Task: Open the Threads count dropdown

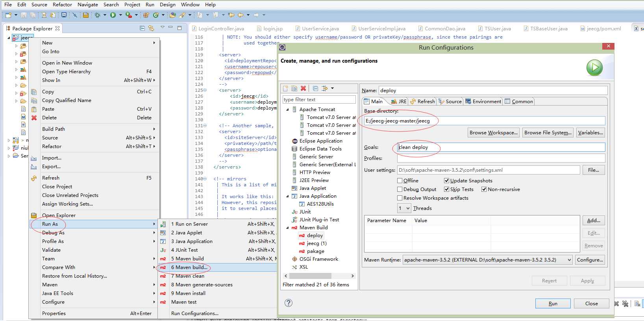Action: [404, 208]
